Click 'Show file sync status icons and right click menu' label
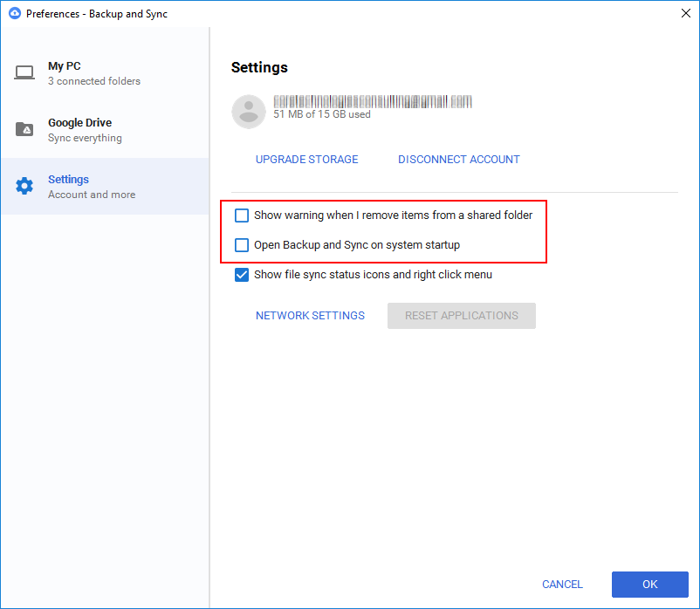700x609 pixels. (373, 274)
